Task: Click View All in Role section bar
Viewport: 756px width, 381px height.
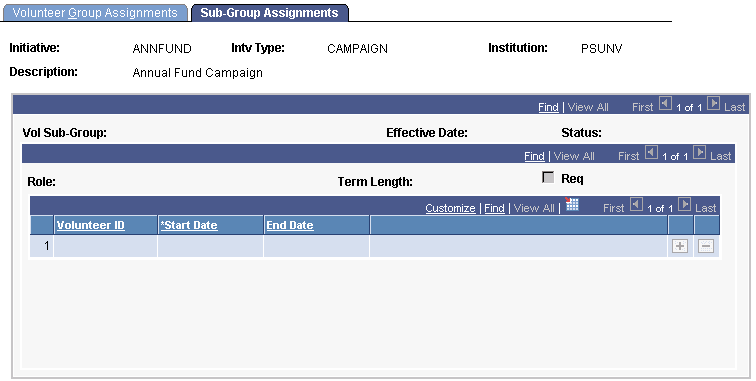Action: (x=574, y=156)
